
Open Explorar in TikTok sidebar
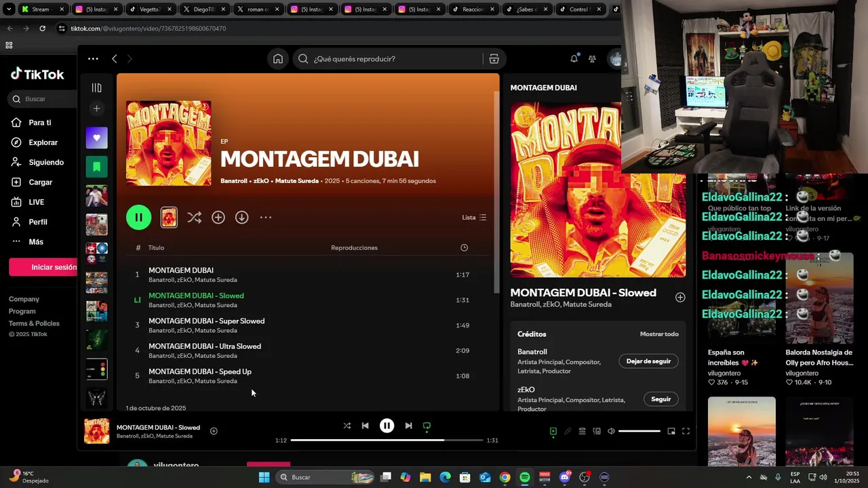[43, 142]
